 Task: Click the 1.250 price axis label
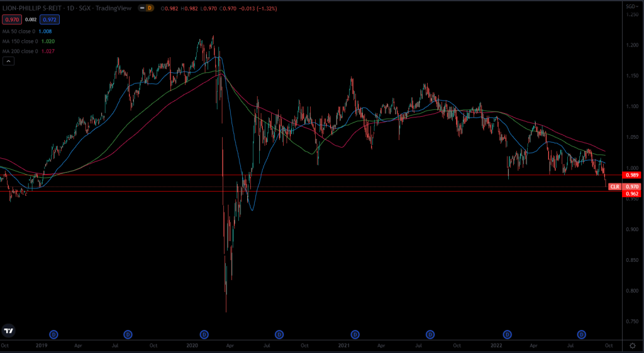click(631, 14)
